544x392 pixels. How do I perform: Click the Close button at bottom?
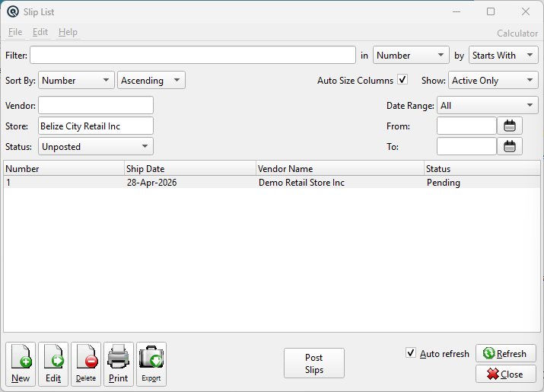505,374
